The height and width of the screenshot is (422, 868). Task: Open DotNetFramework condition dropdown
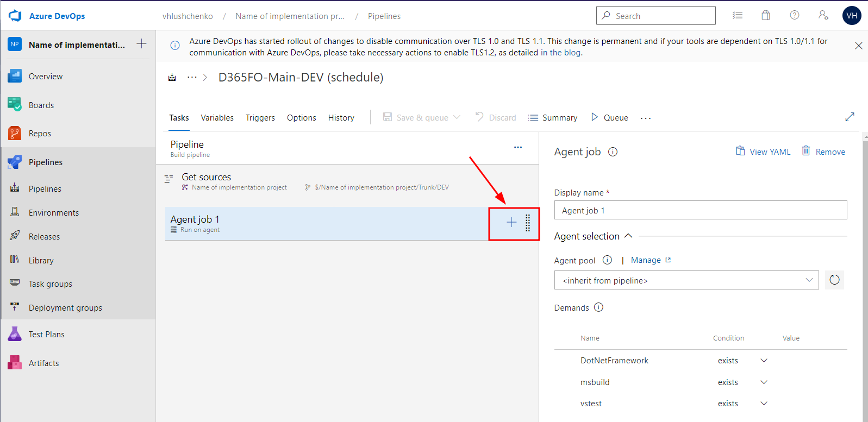764,361
